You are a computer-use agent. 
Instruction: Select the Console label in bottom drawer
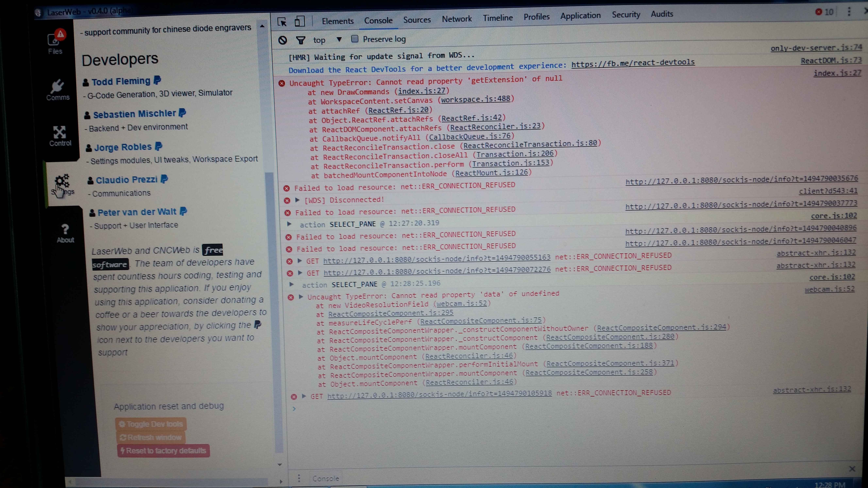[x=325, y=478]
